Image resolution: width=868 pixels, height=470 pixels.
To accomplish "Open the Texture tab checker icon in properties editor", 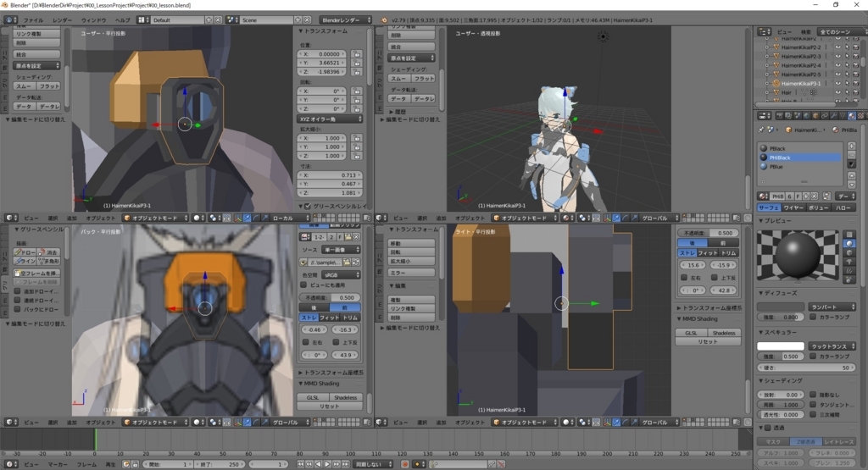I will [860, 115].
